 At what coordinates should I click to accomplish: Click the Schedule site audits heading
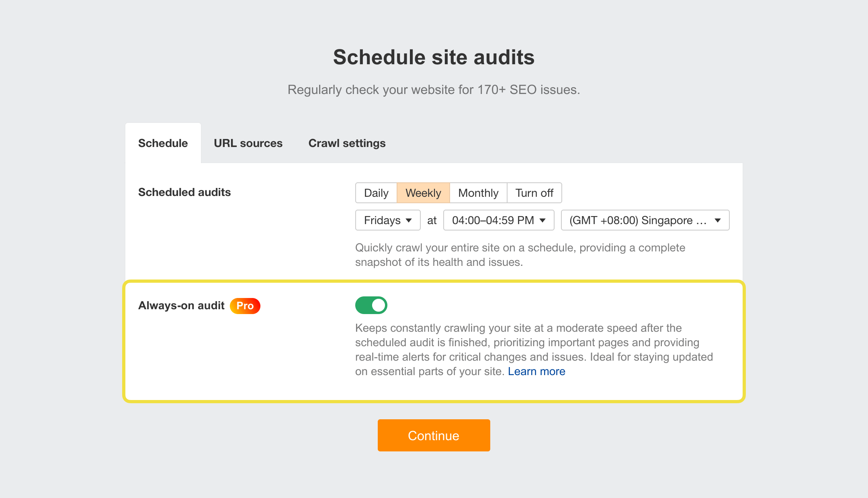(434, 57)
